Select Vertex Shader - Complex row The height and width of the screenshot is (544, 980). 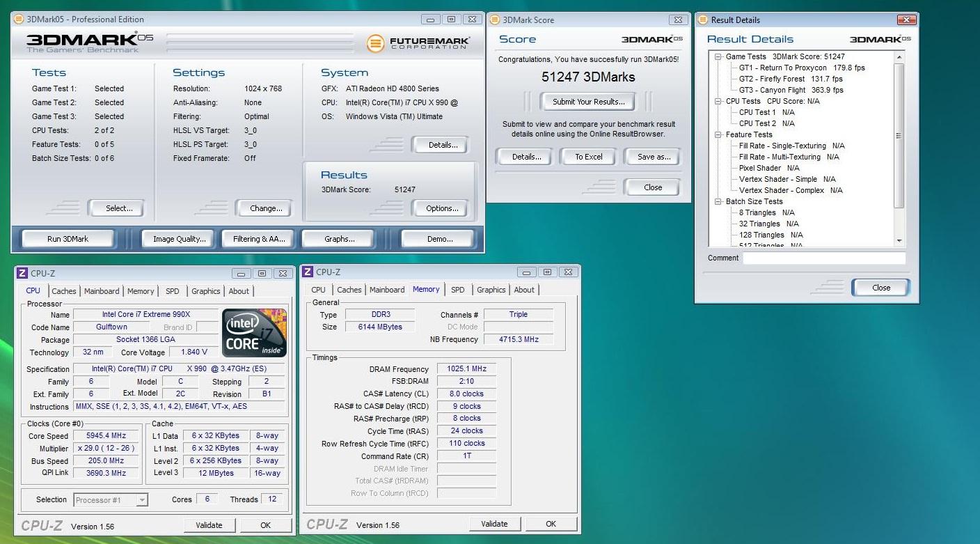(791, 191)
